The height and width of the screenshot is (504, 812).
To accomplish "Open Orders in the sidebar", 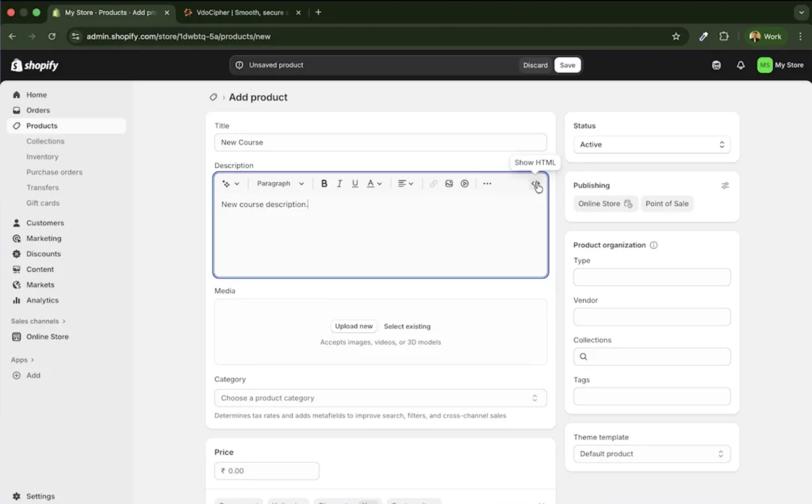I will (x=67, y=110).
